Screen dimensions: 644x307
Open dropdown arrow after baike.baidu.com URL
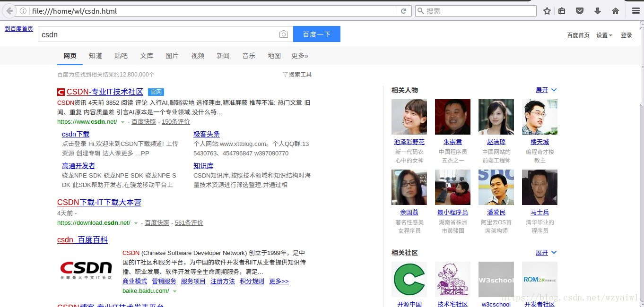pyautogui.click(x=174, y=291)
